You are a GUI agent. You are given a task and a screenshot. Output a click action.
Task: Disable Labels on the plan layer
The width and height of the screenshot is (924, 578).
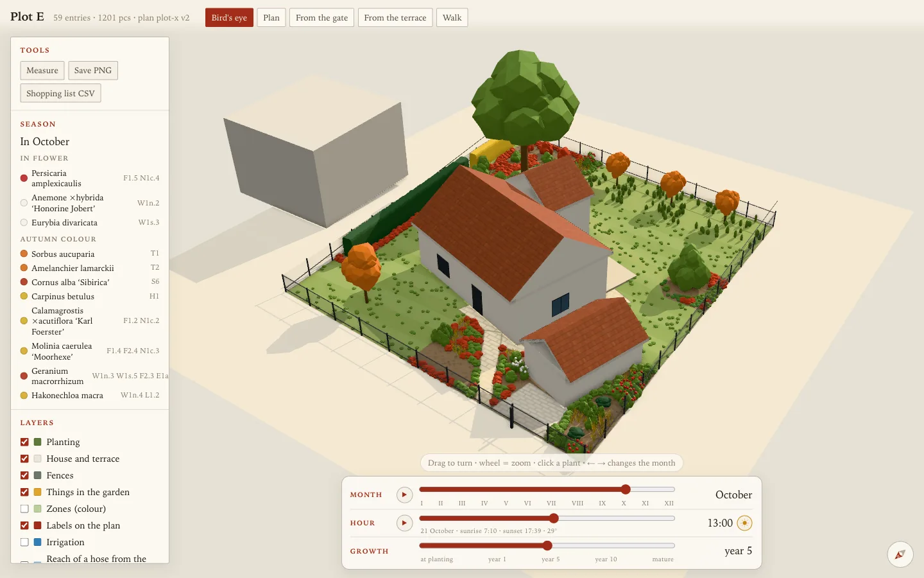coord(24,525)
